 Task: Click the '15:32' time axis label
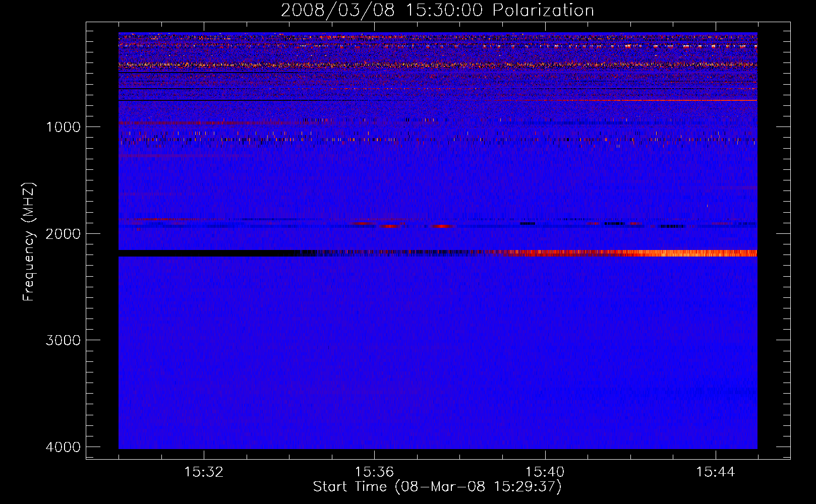click(x=204, y=472)
